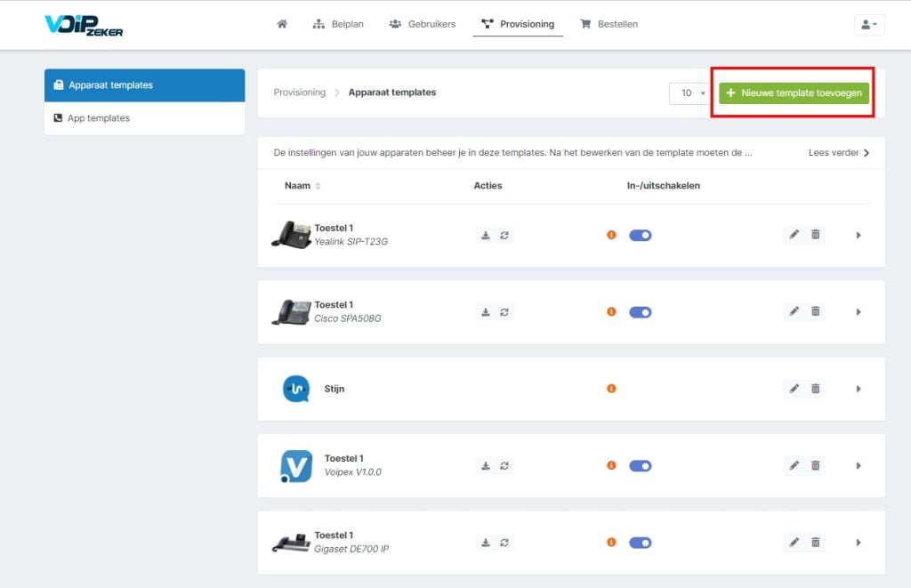The height and width of the screenshot is (588, 911).
Task: Toggle Voipex V1.0.0 on/off switch
Action: (641, 466)
